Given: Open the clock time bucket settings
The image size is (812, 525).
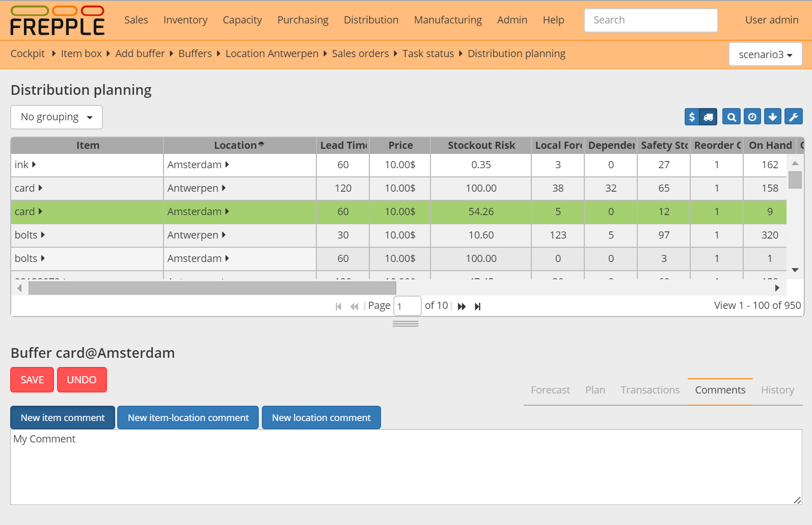Looking at the screenshot, I should 752,117.
